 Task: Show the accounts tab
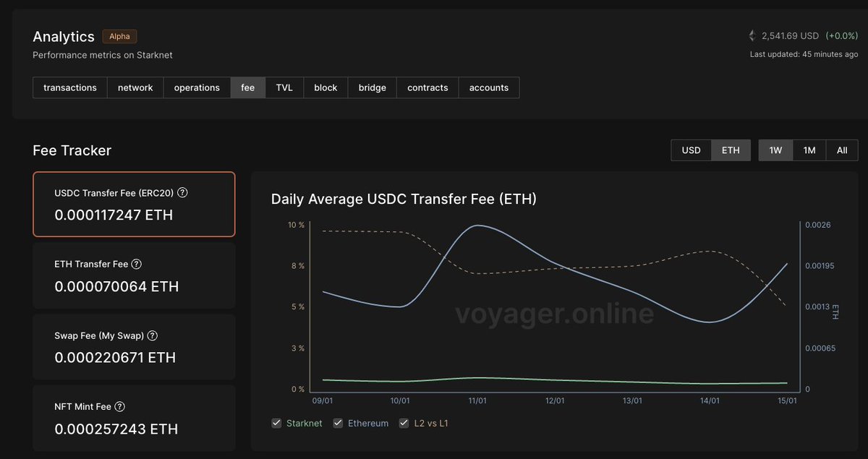(x=489, y=87)
